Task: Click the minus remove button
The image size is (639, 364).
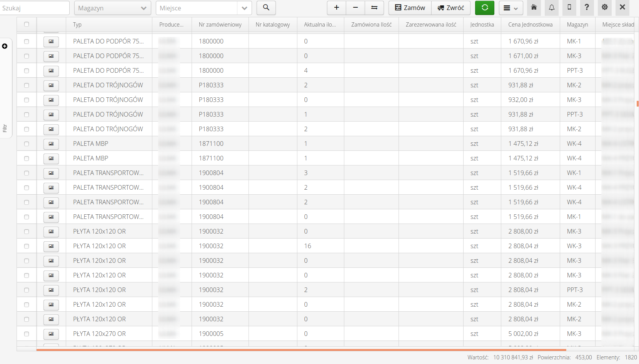Action: [x=355, y=8]
